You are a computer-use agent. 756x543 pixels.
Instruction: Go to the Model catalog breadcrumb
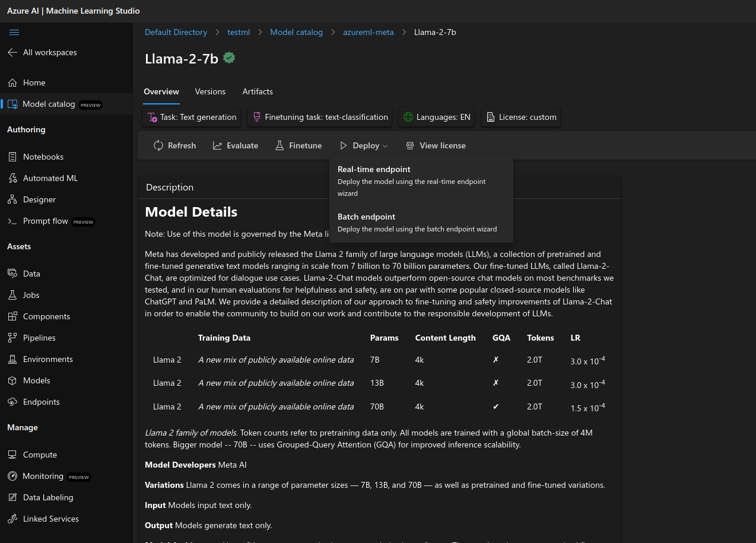(x=296, y=32)
